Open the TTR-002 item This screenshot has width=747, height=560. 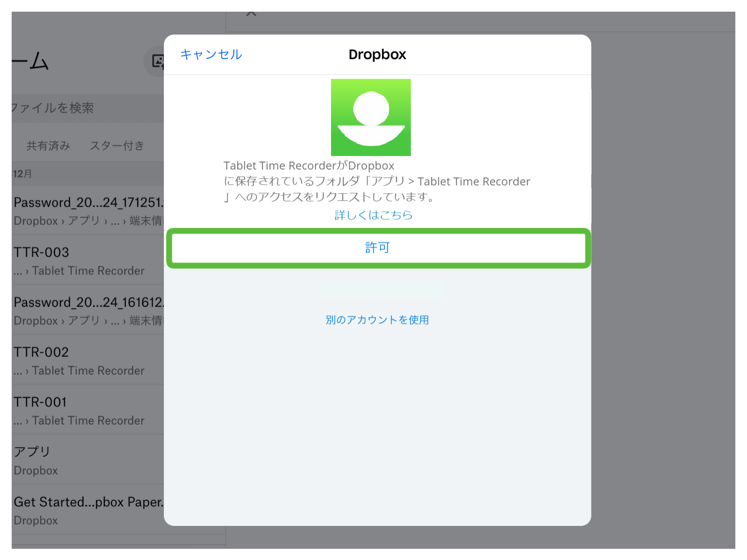(88, 361)
